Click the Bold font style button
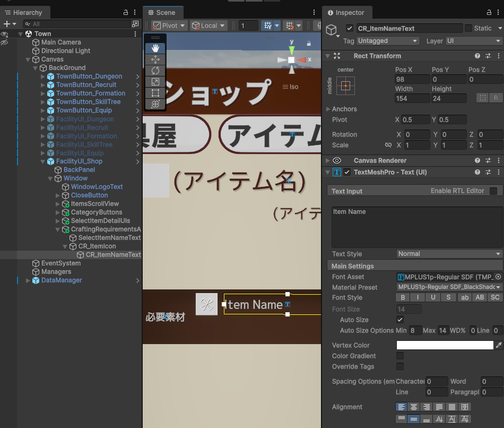Viewport: 504px width, 428px height. (x=403, y=298)
